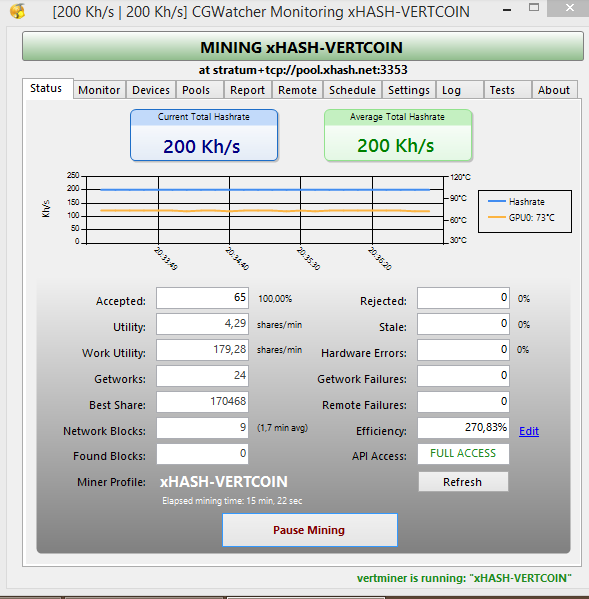Open the Settings tab
Viewport: 589px width, 599px height.
click(409, 90)
